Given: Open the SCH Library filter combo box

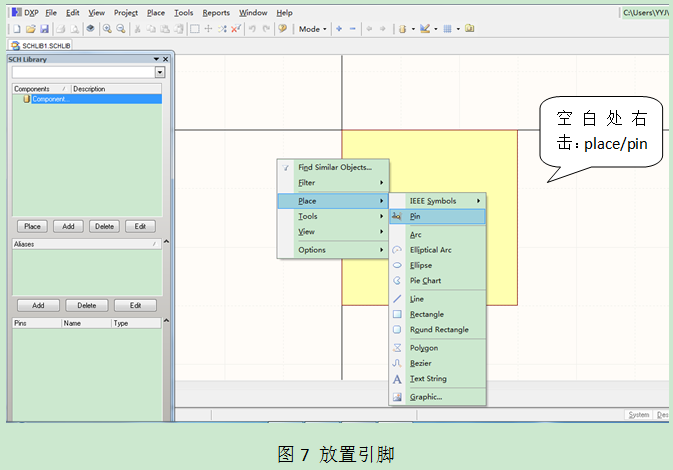Looking at the screenshot, I should pos(158,72).
